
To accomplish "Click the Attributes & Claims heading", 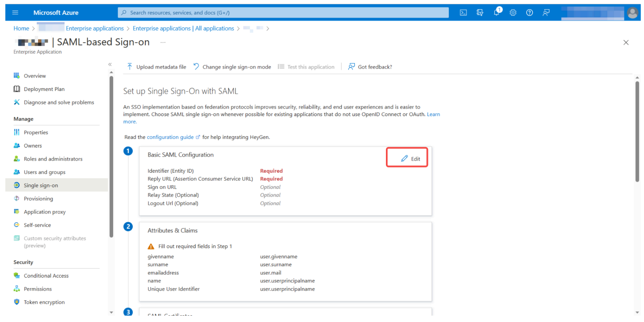I will click(x=173, y=230).
